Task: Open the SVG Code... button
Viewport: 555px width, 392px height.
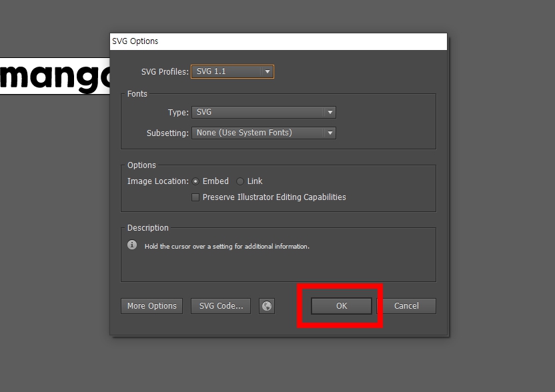Action: (221, 306)
